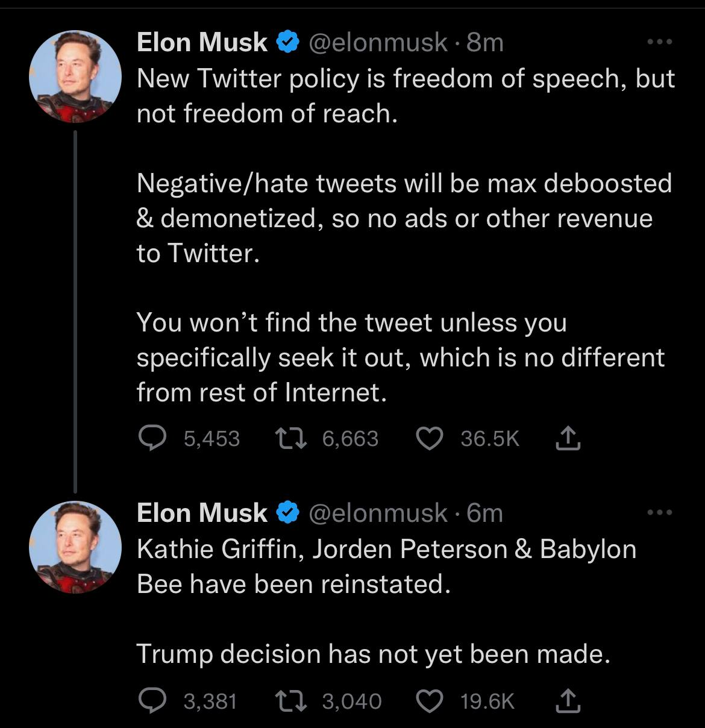705x728 pixels.
Task: Open the tweet about Trump decision
Action: (374, 654)
